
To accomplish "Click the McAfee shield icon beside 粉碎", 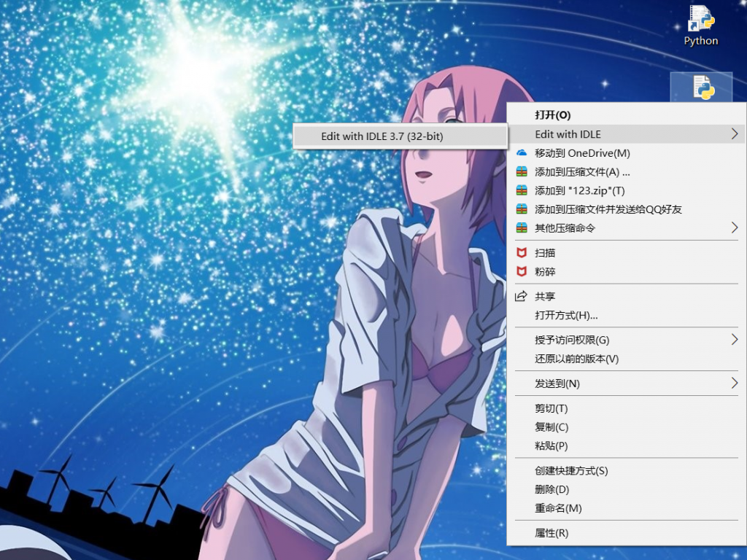I will click(522, 271).
